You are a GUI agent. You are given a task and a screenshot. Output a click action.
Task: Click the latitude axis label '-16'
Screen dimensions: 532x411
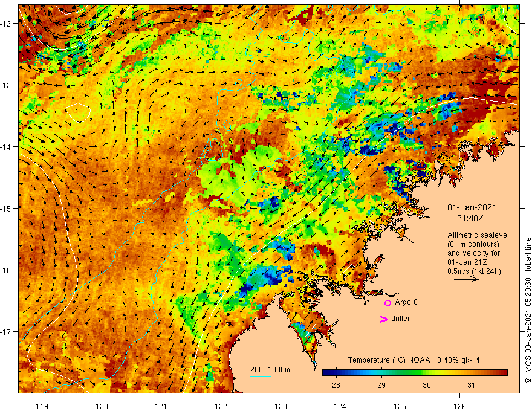click(6, 270)
